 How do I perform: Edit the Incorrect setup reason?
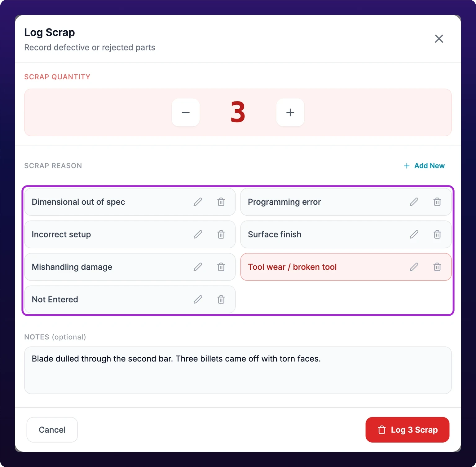point(198,234)
